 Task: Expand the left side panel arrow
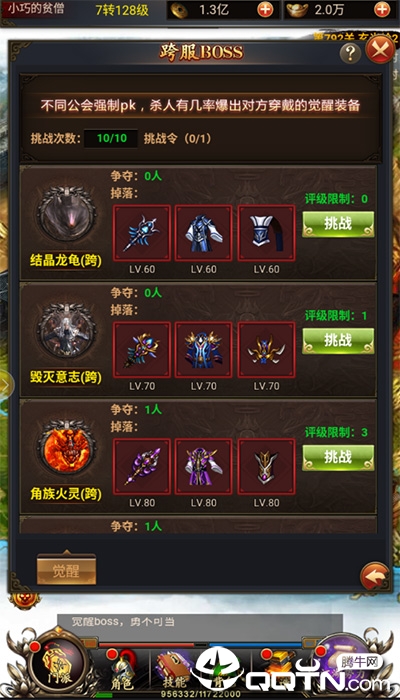(5, 384)
